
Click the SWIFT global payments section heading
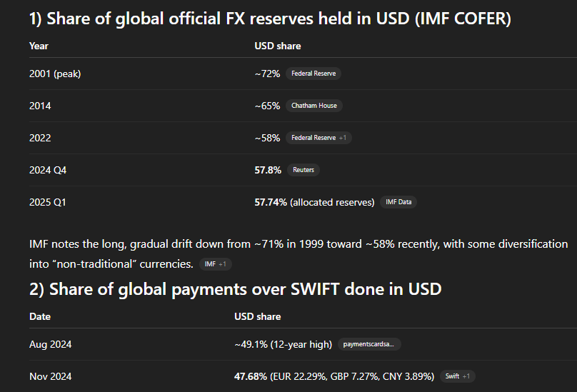point(235,289)
